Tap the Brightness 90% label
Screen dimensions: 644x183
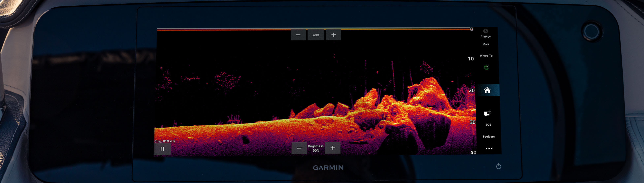coord(316,148)
